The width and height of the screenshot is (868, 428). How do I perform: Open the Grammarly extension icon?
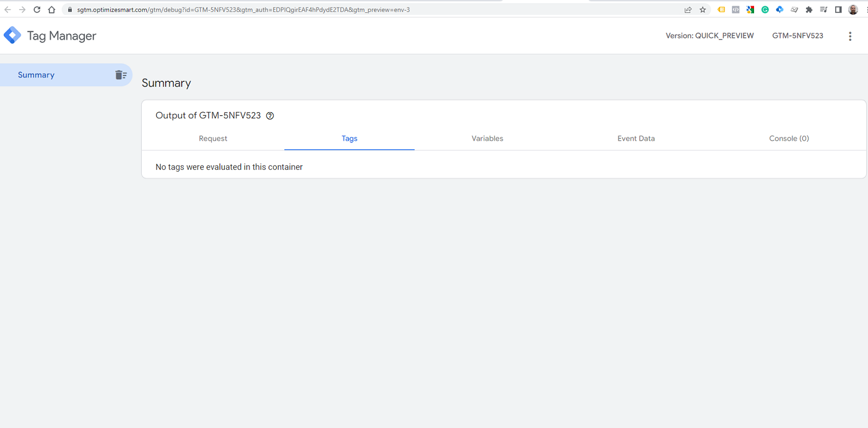point(765,10)
